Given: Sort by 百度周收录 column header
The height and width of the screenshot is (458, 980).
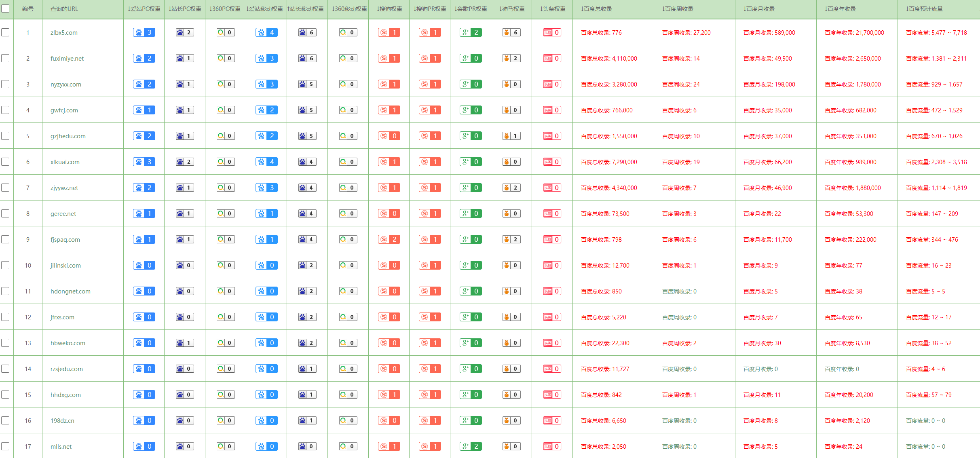Looking at the screenshot, I should (678, 9).
